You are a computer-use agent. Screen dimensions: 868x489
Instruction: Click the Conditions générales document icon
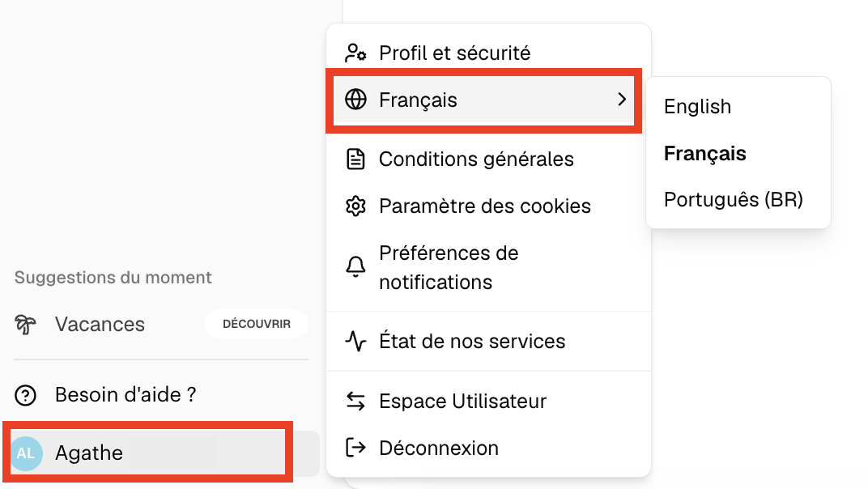(355, 159)
